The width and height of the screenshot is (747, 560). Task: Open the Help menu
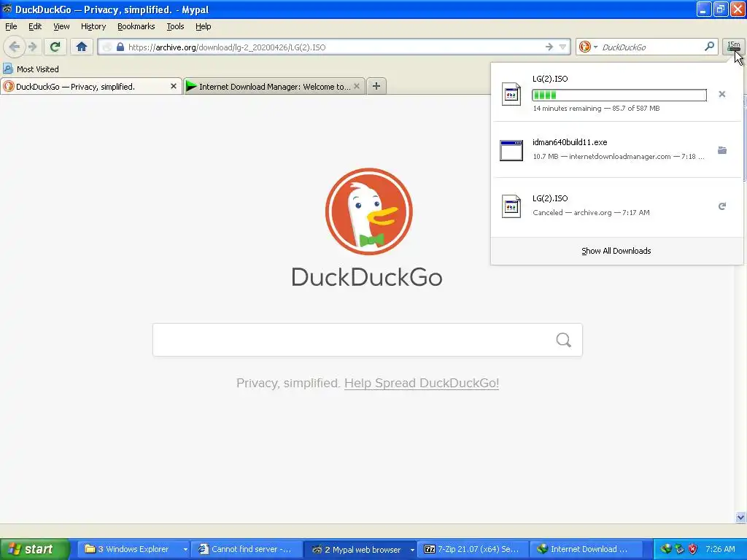point(203,26)
